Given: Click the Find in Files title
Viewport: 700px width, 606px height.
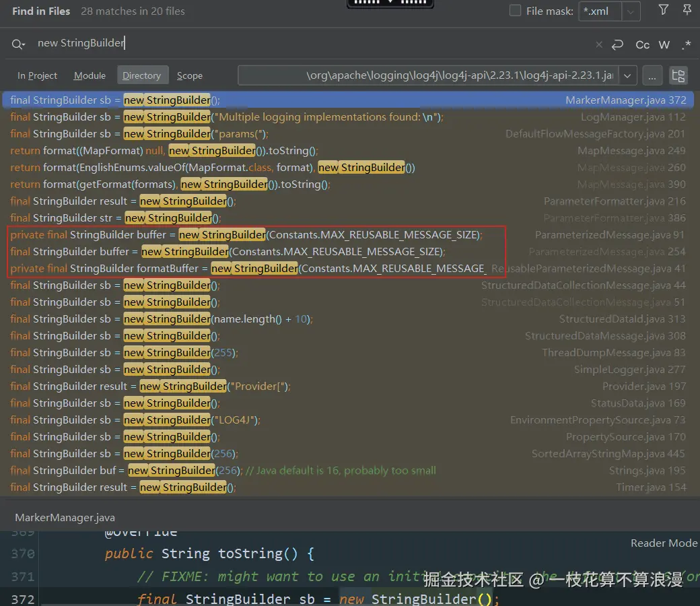Looking at the screenshot, I should point(41,11).
